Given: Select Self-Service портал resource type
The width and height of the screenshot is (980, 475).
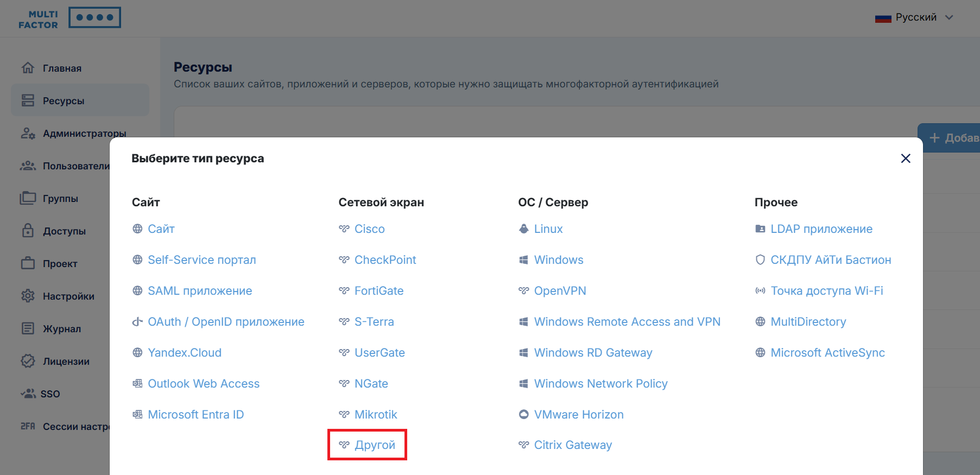Looking at the screenshot, I should pos(201,260).
